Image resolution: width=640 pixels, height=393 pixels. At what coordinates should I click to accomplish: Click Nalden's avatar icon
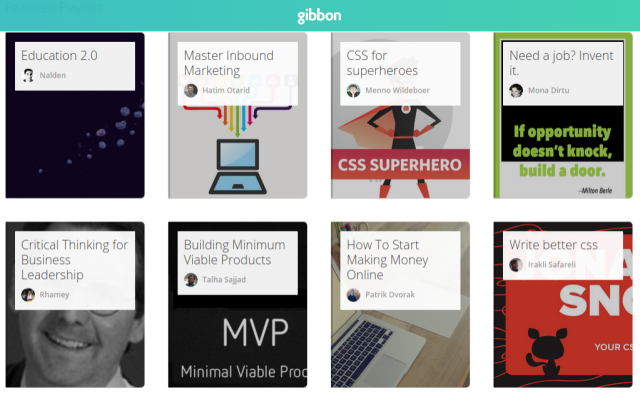click(28, 75)
